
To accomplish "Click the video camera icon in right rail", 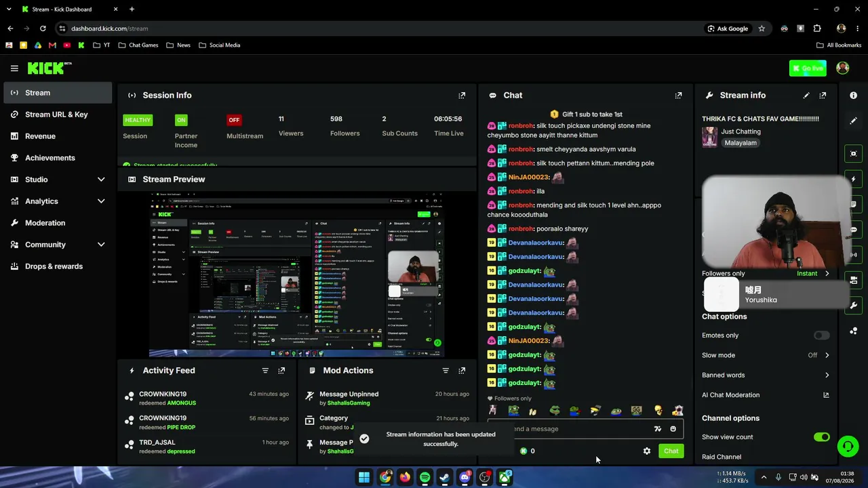I will point(853,280).
